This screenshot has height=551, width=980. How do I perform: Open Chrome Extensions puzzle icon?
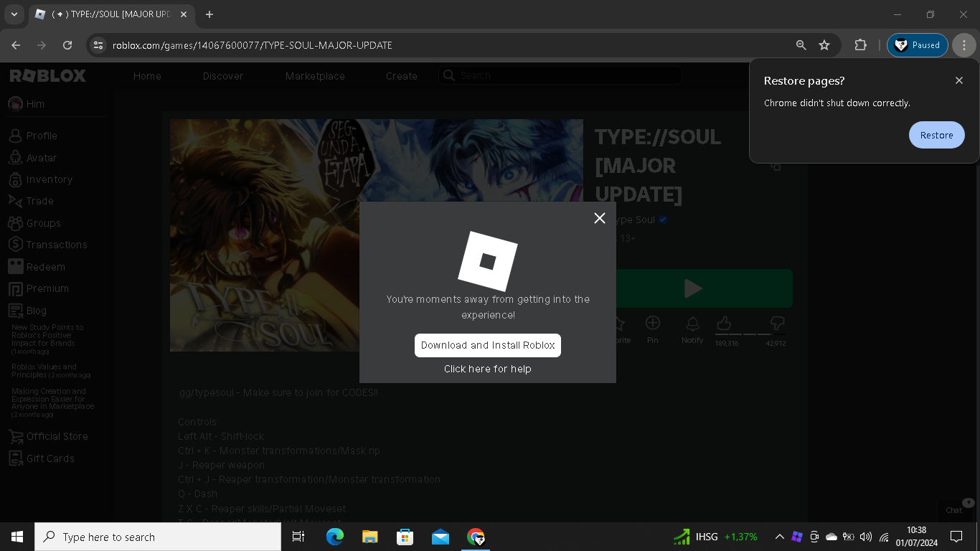click(860, 45)
